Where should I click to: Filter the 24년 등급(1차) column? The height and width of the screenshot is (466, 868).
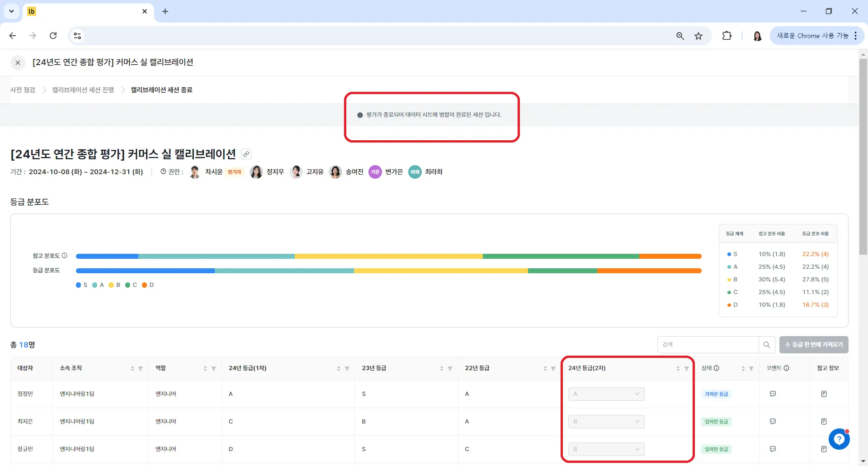click(x=347, y=369)
